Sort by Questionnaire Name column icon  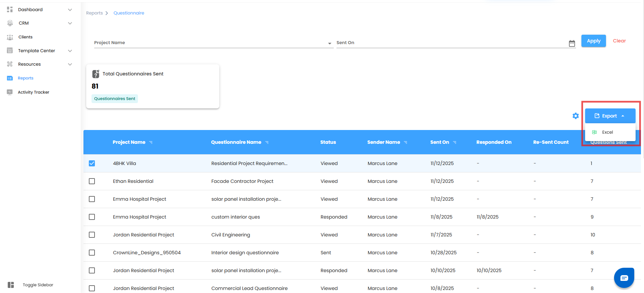click(267, 142)
